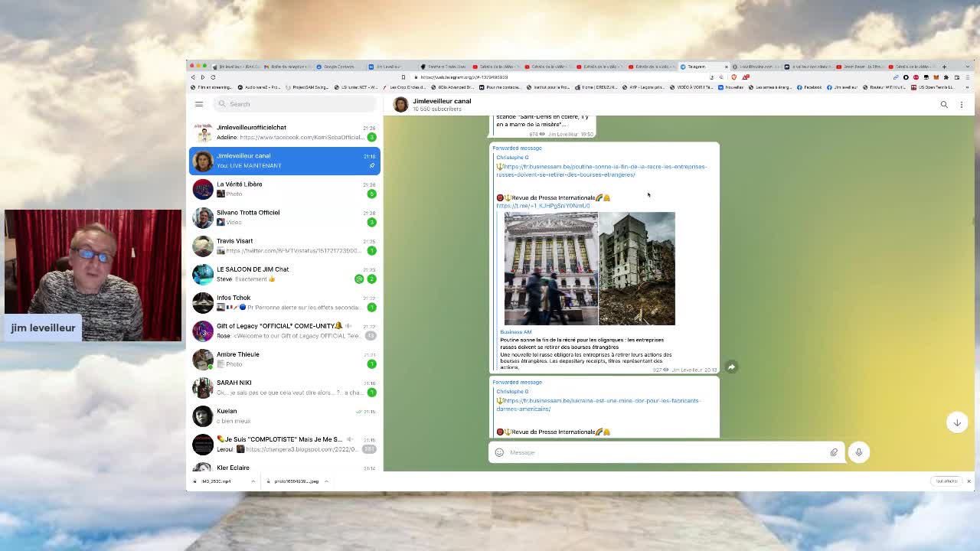Open the downloaded IMG_2530.mp4 file
Screen dimensions: 980x551
click(214, 481)
